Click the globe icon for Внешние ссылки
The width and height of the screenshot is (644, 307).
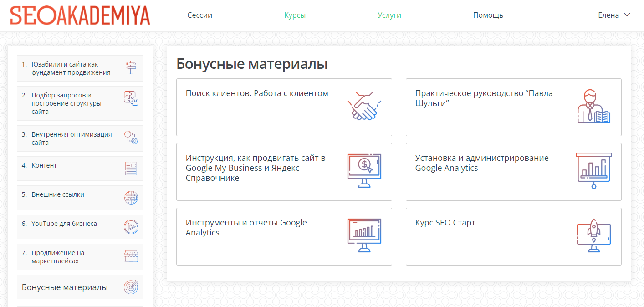(131, 198)
